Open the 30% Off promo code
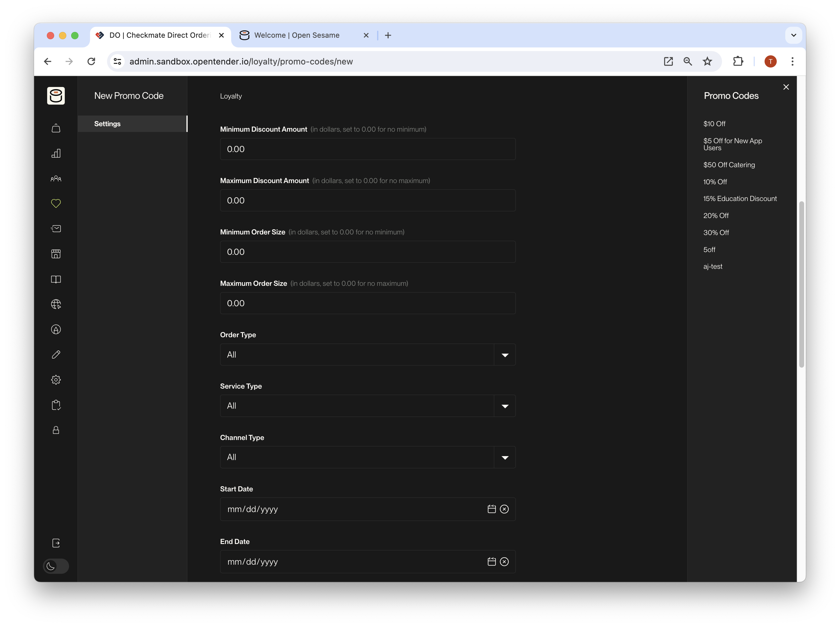Image resolution: width=840 pixels, height=627 pixels. (x=716, y=233)
